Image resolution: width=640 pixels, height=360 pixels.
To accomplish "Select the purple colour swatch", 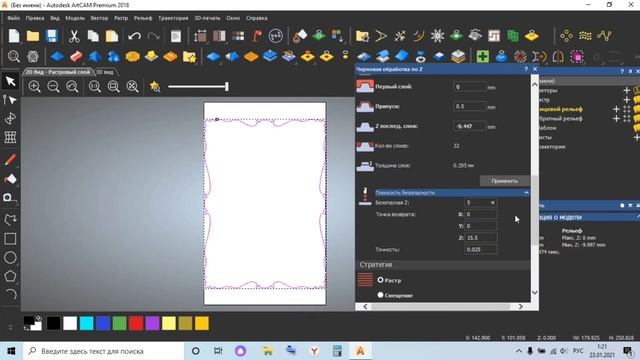I will (x=152, y=323).
